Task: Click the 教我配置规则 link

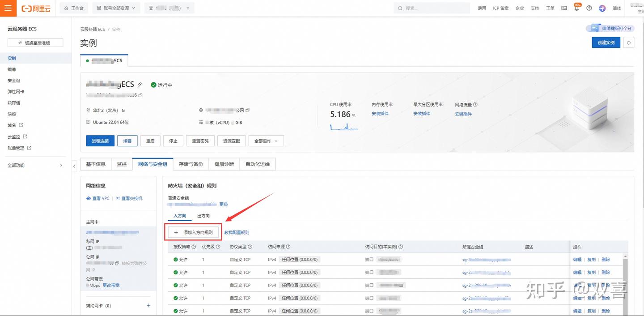Action: 237,232
